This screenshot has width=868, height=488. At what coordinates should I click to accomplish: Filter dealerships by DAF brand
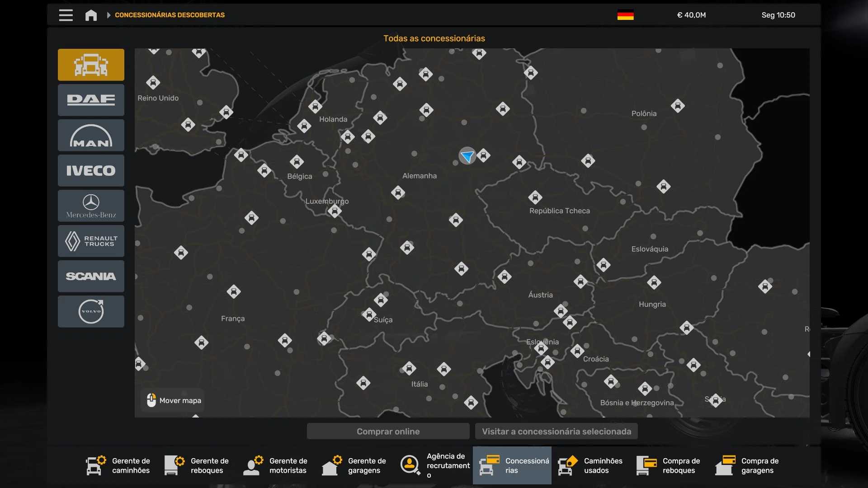click(x=91, y=100)
